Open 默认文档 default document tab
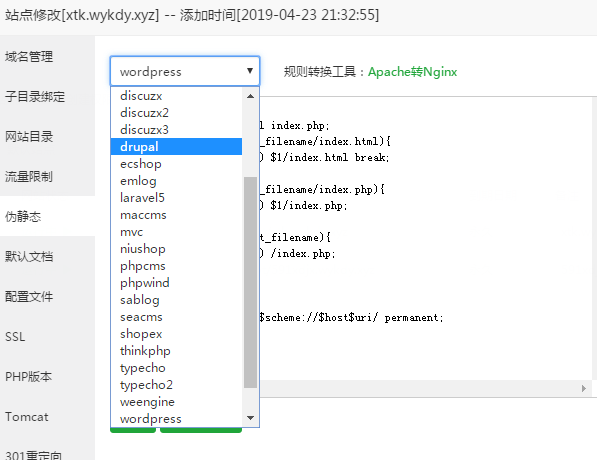The height and width of the screenshot is (460, 597). coord(47,256)
